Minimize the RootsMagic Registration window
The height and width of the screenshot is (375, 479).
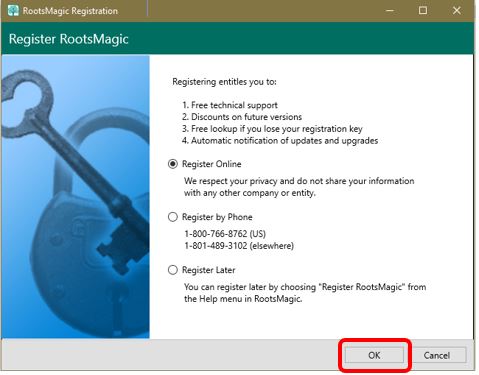(389, 11)
